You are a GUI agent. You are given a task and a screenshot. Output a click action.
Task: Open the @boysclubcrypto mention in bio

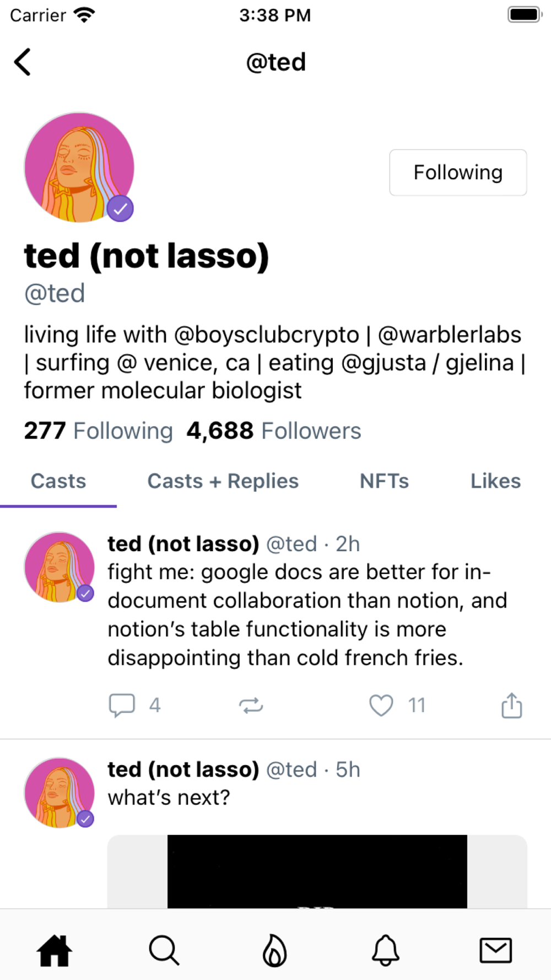pos(267,335)
